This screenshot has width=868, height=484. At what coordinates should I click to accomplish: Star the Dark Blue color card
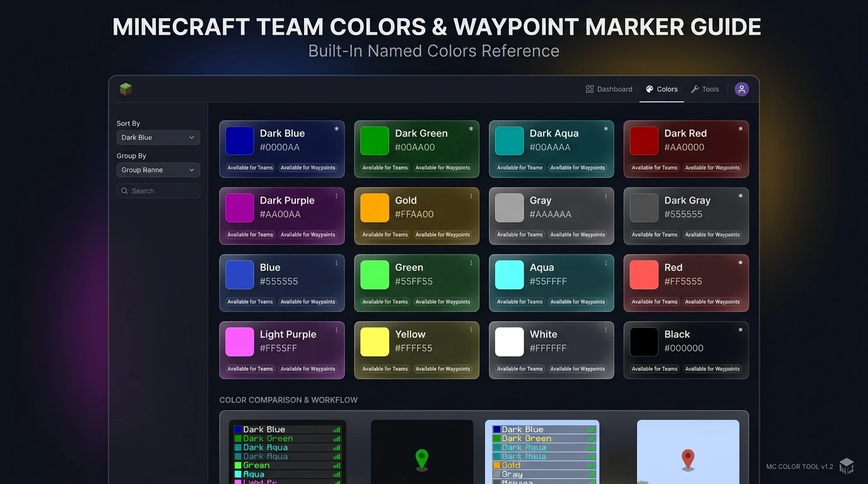coord(336,129)
